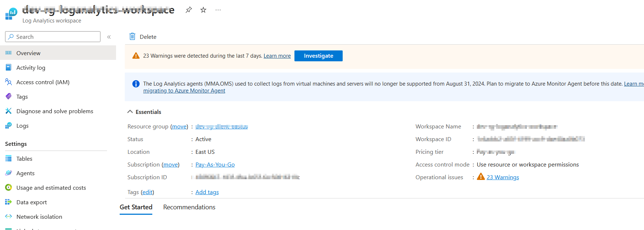Click the blurred Subscription ID value
The height and width of the screenshot is (230, 644).
point(247,177)
